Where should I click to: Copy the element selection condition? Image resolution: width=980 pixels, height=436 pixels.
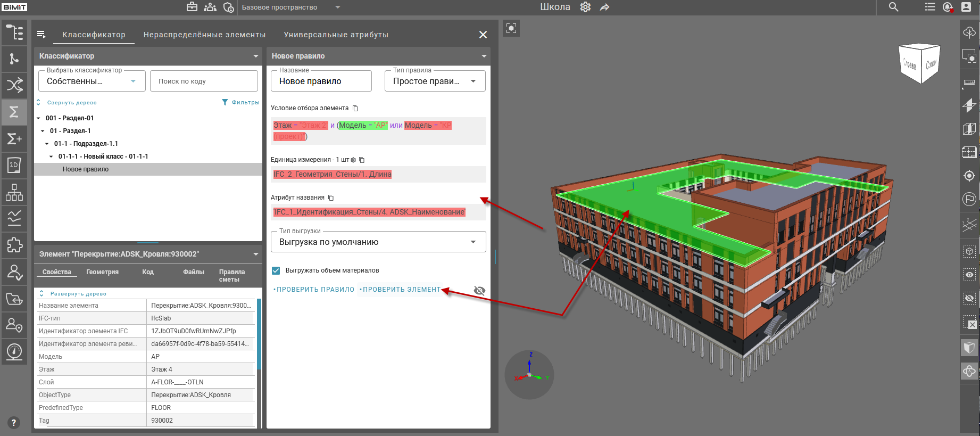click(355, 108)
